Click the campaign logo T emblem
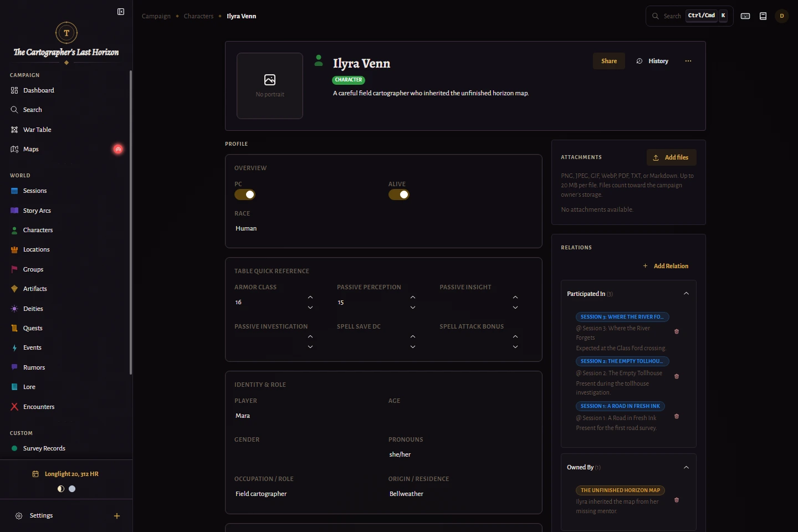Viewport: 798px width, 532px height. click(x=66, y=33)
